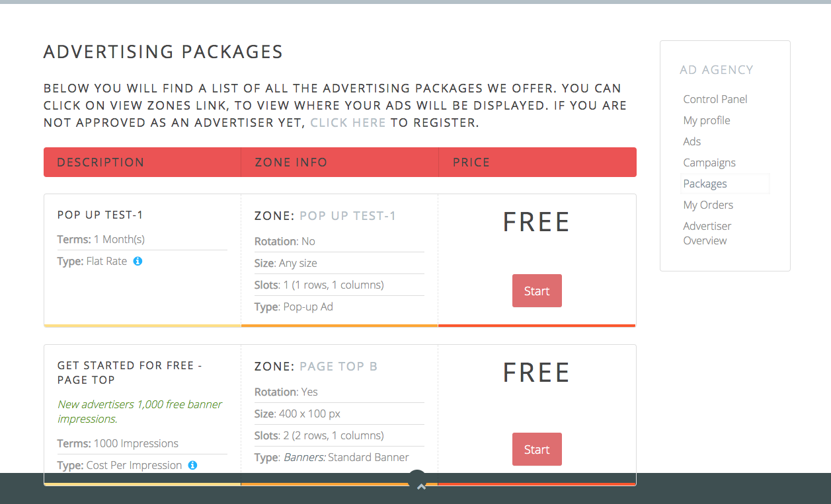Open the Pop Up Test-1 zone link
This screenshot has height=504, width=831.
pyautogui.click(x=348, y=216)
